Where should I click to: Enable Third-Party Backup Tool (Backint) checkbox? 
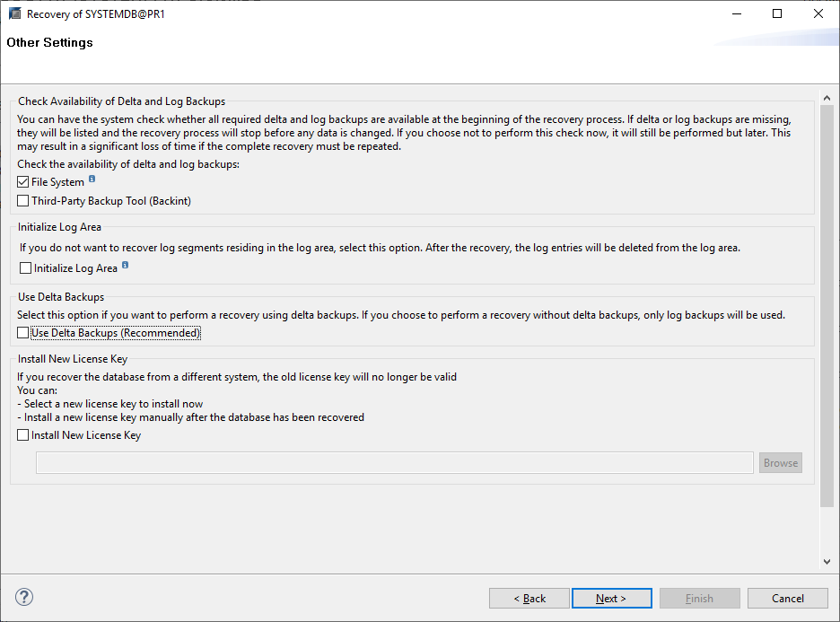point(23,201)
